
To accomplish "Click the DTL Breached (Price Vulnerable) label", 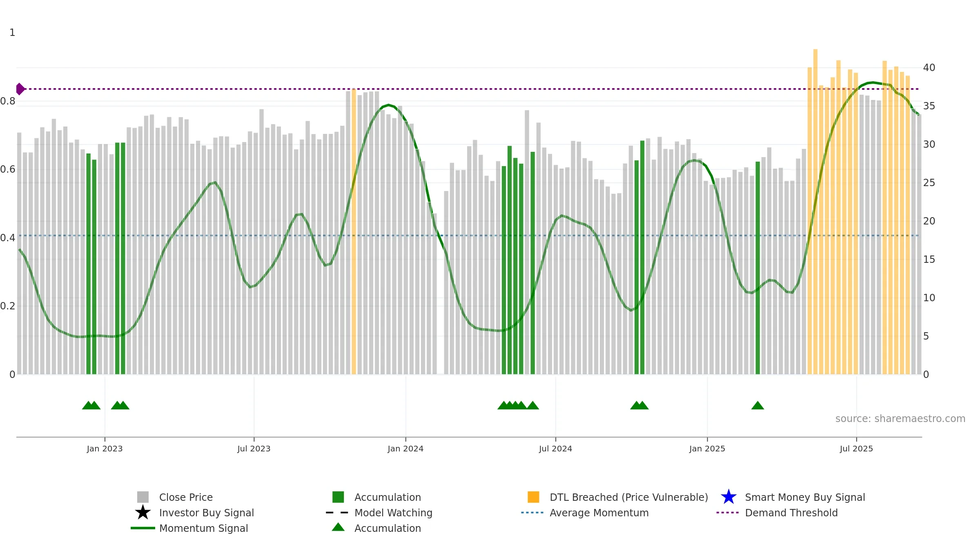I will (629, 497).
